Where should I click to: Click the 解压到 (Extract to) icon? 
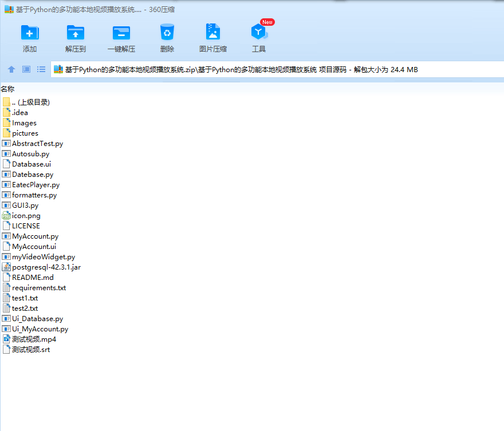75,33
